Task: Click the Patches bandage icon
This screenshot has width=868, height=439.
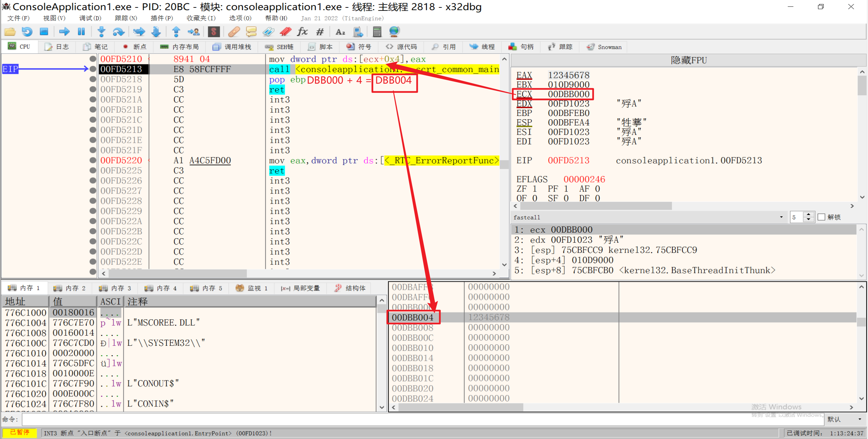Action: point(234,32)
